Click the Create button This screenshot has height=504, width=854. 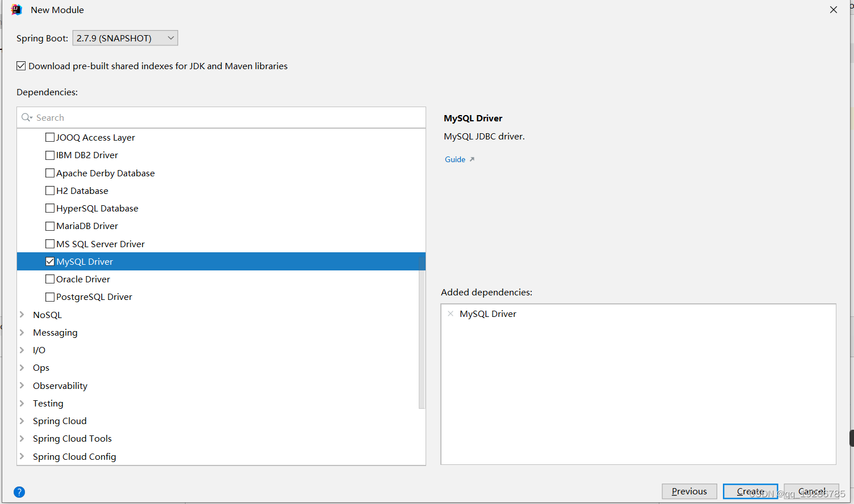point(750,491)
